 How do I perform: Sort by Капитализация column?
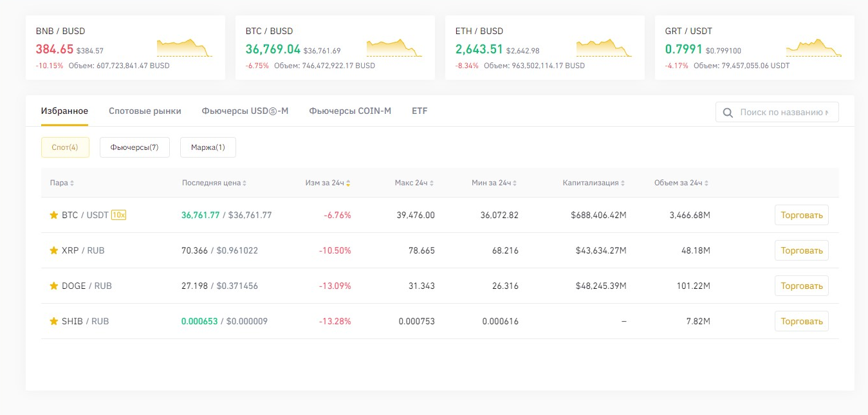coord(595,183)
